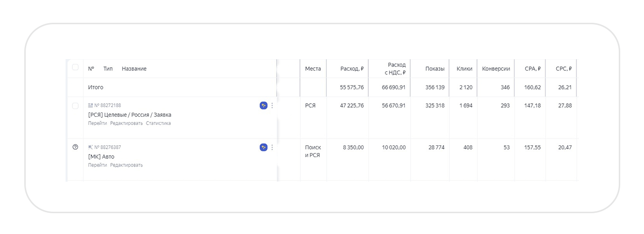Toggle the select-all checkbox in table header
This screenshot has width=644, height=234.
tap(75, 67)
